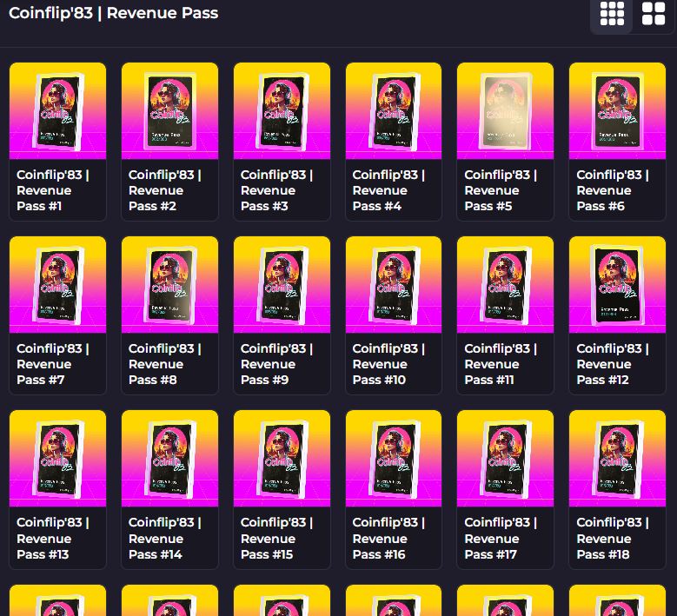Viewport: 677px width, 616px height.
Task: Click the 'Revenue Pass #13' title text
Action: [x=53, y=539]
